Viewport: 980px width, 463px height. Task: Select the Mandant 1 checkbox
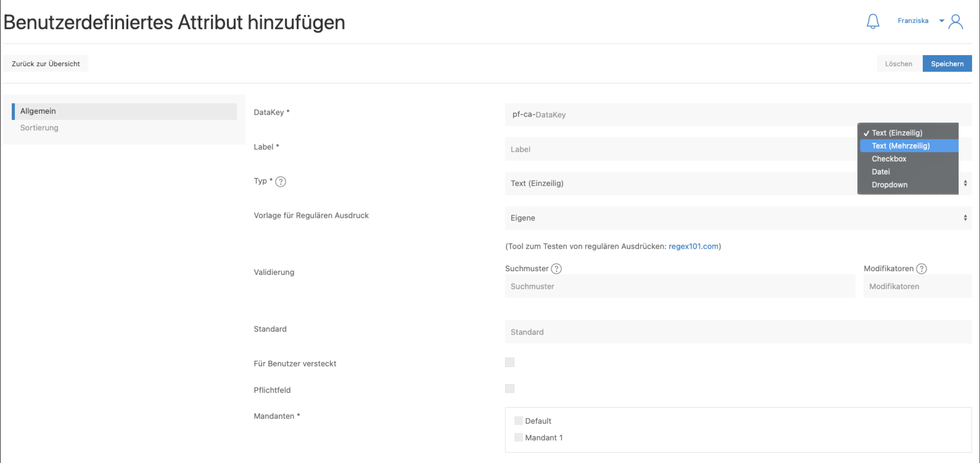[518, 437]
